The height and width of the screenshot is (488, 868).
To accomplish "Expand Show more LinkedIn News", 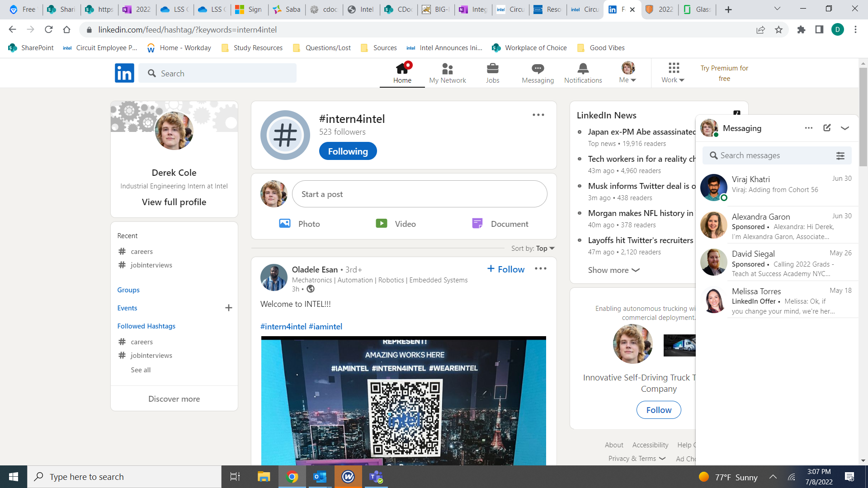I will click(x=613, y=270).
